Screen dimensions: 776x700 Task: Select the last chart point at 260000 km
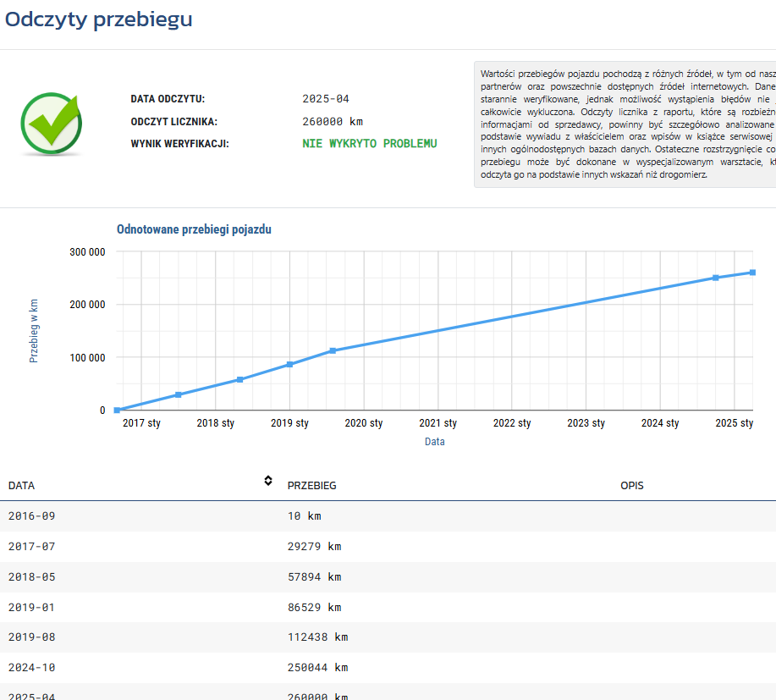pos(752,273)
